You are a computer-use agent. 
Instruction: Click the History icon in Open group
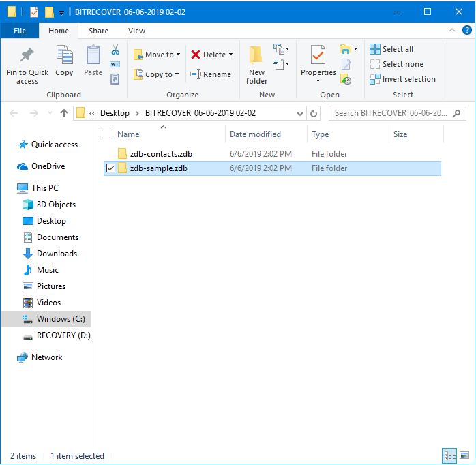(346, 79)
